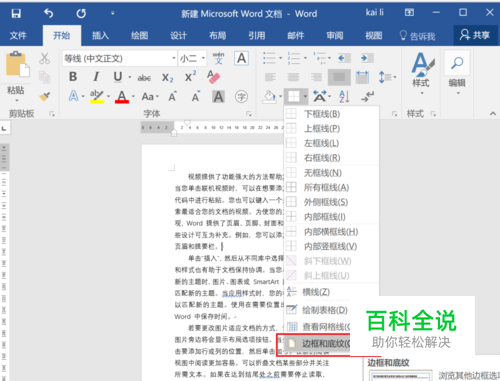Copy selection with copy icon
This screenshot has width=500, height=381.
coord(44,77)
